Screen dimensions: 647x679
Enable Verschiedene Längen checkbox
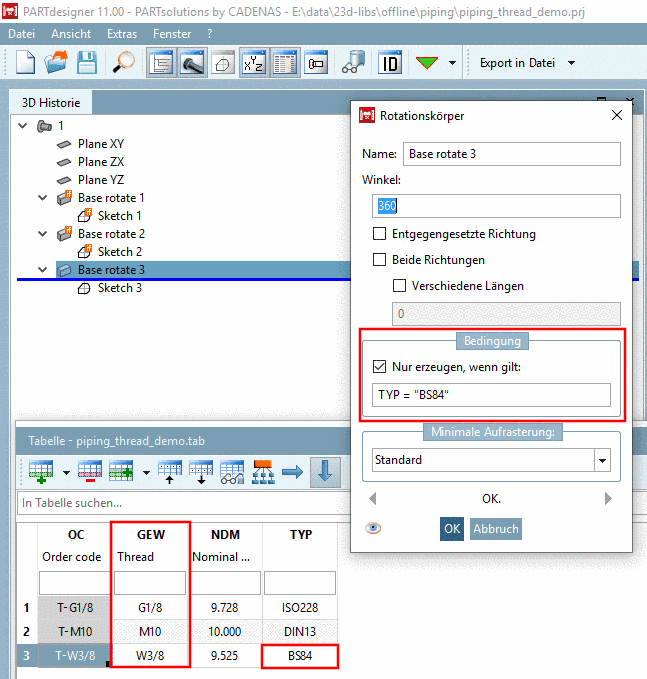[399, 286]
